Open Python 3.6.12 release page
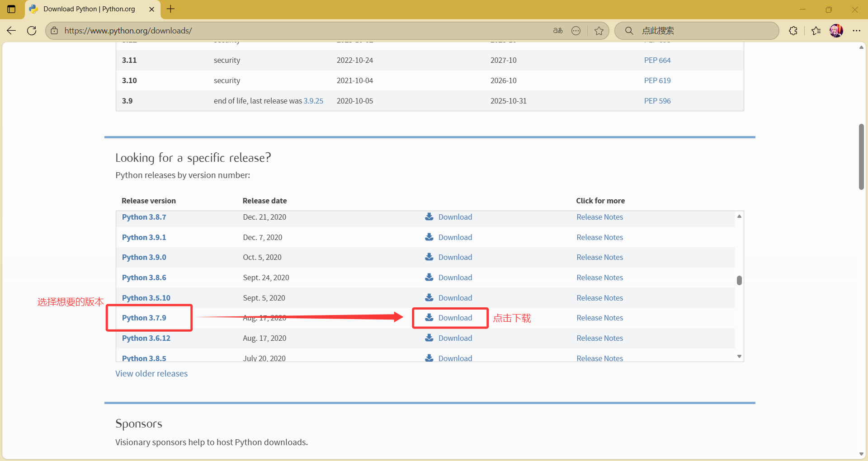This screenshot has height=461, width=868. point(146,338)
